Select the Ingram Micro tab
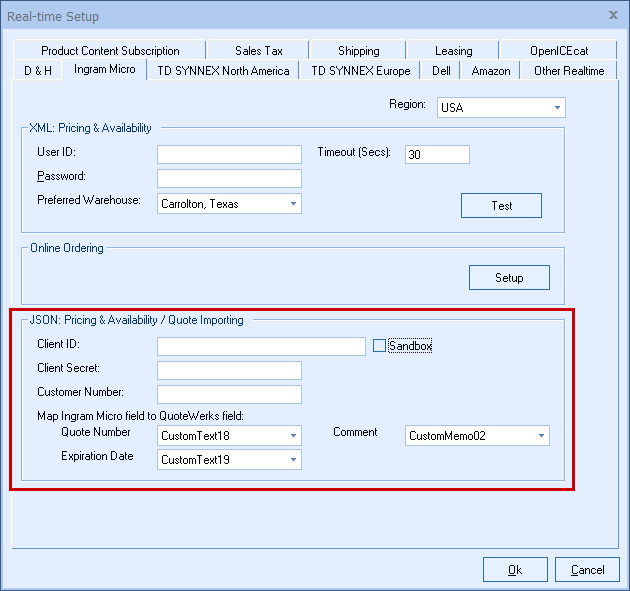 (x=104, y=69)
